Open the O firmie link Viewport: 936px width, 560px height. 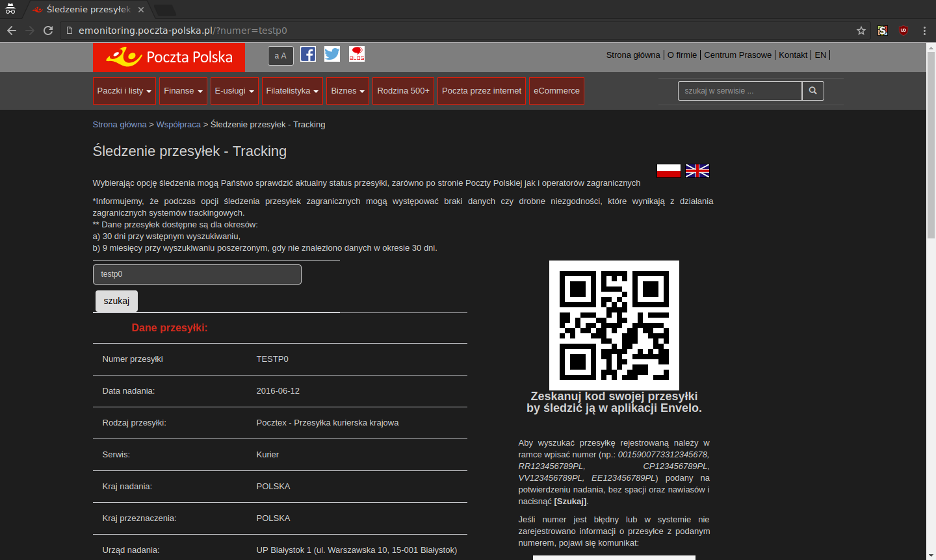coord(682,55)
